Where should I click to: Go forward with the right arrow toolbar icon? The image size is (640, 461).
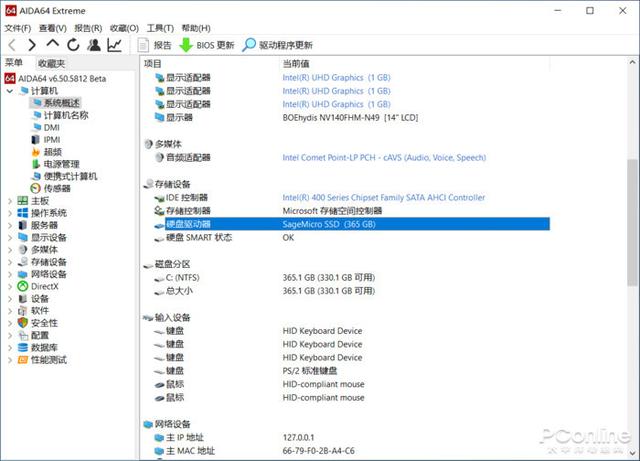[32, 45]
